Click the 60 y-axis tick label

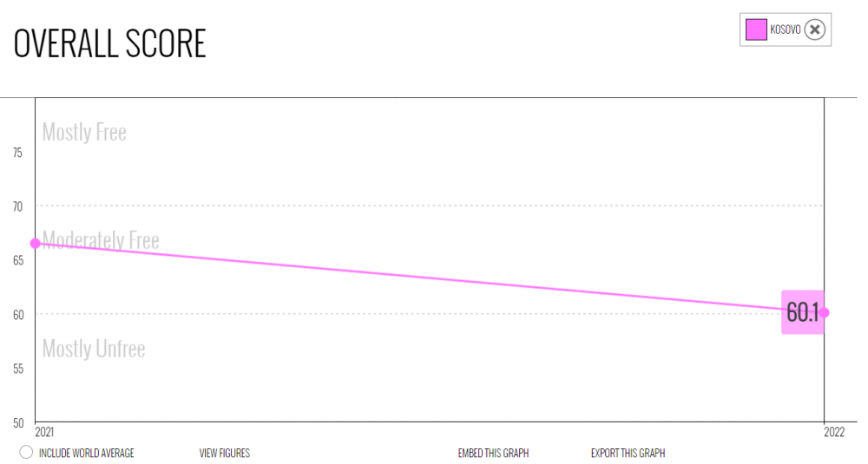click(18, 315)
